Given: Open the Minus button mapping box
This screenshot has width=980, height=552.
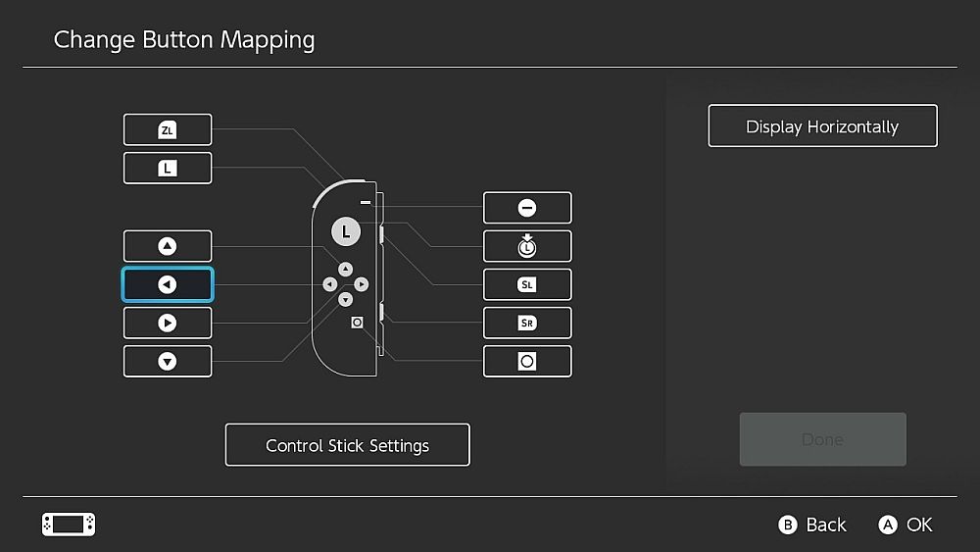Looking at the screenshot, I should pyautogui.click(x=527, y=208).
